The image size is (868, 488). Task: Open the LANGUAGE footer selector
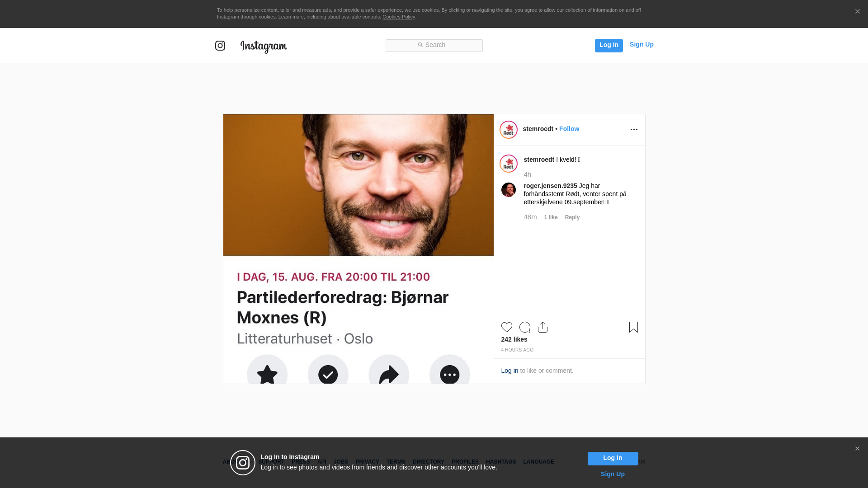(x=538, y=462)
